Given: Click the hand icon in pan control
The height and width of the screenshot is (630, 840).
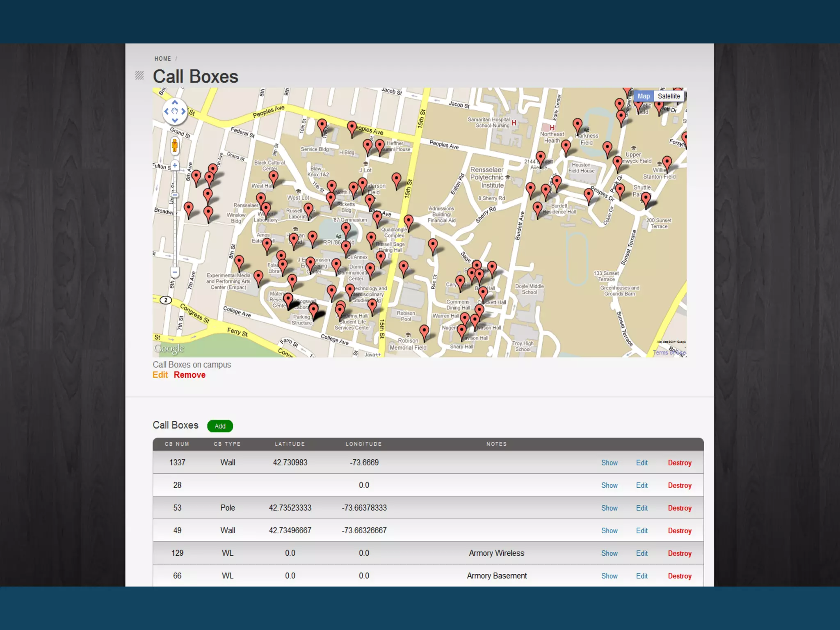Looking at the screenshot, I should coord(175,111).
